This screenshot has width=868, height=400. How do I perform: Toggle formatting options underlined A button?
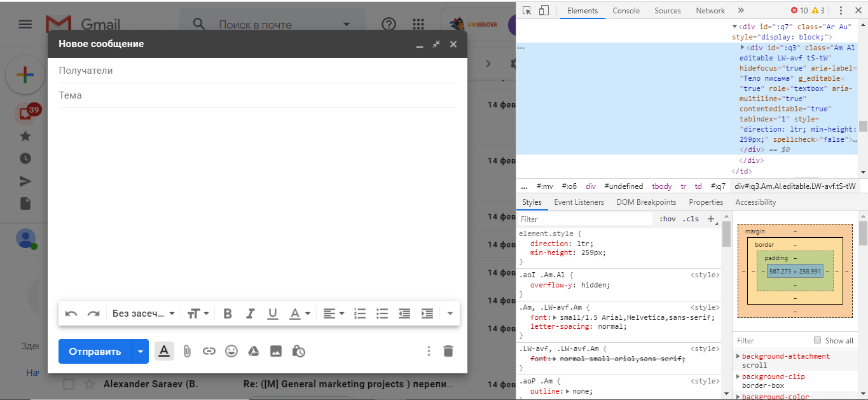pos(164,351)
